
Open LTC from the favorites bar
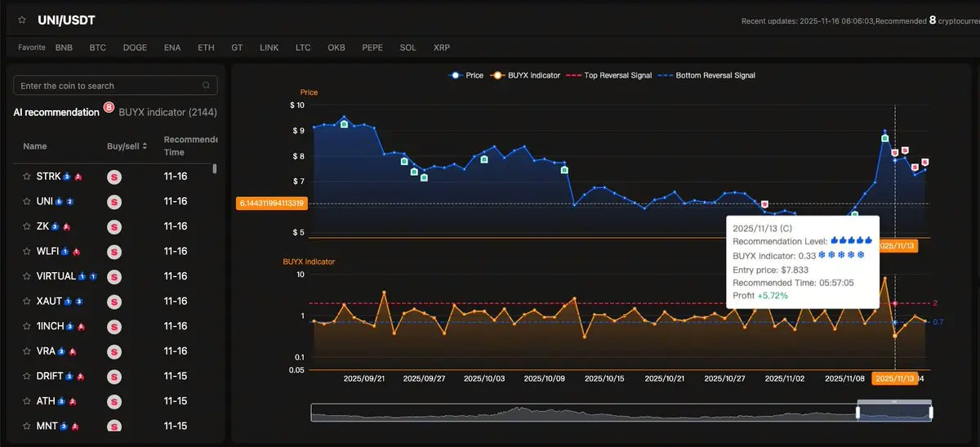point(303,47)
